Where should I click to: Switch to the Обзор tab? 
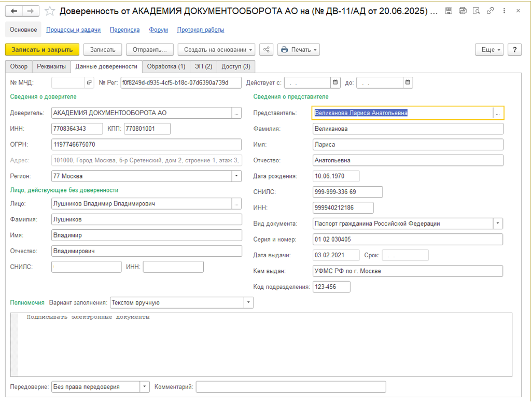[19, 66]
